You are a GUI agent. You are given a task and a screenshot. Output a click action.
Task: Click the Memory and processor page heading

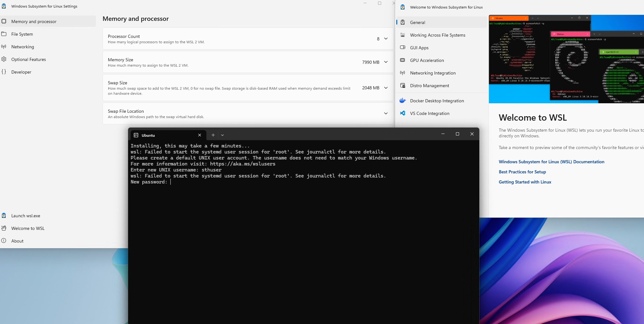click(136, 19)
